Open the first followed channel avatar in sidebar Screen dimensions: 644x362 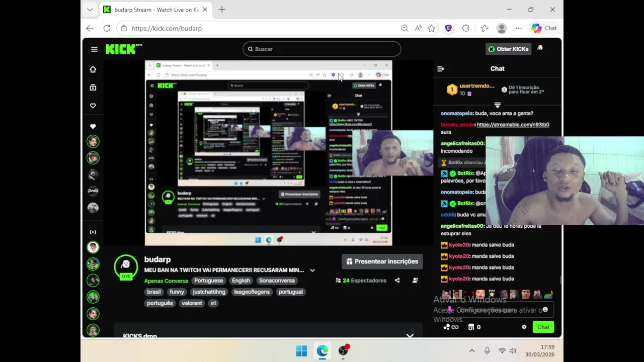93,141
